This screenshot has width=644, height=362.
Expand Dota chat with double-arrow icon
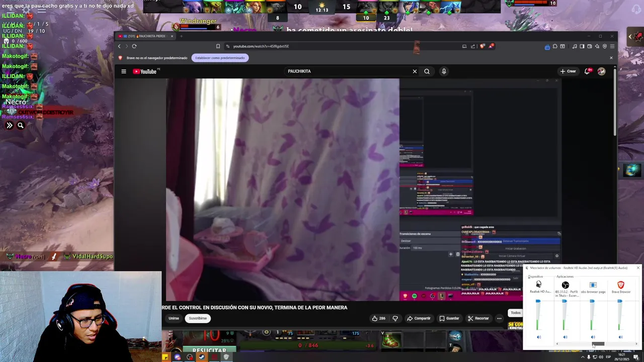coord(9,126)
